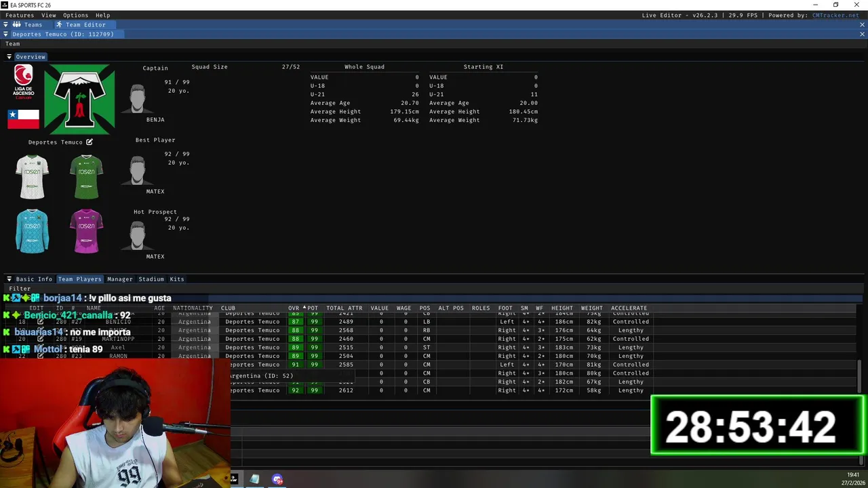Viewport: 868px width, 488px height.
Task: Sort by the FOOT column header
Action: click(x=505, y=308)
